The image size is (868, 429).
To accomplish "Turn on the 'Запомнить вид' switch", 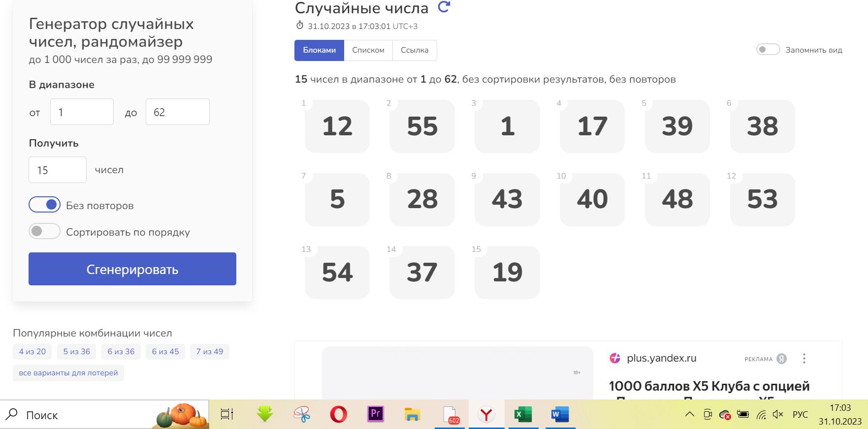I will 768,50.
